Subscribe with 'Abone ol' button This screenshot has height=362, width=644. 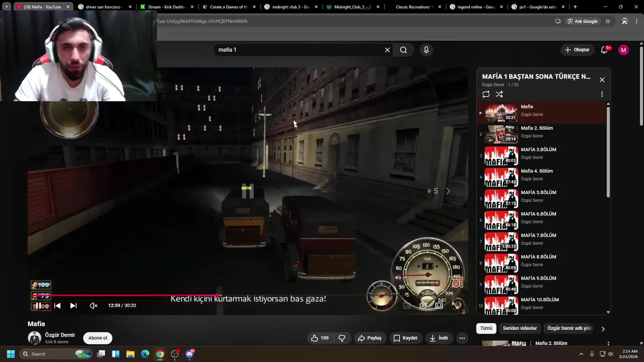(98, 338)
